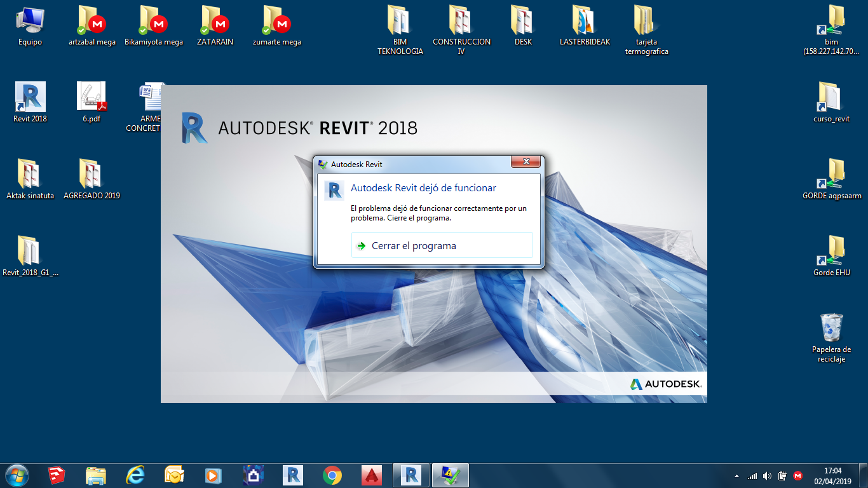The width and height of the screenshot is (868, 488).
Task: Open Windows Explorer from the taskbar
Action: click(x=96, y=475)
